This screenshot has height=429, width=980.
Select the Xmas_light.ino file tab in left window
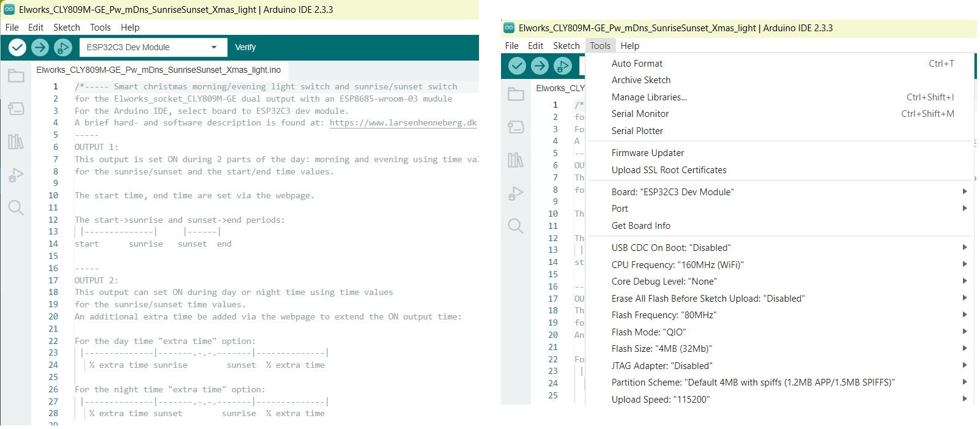[x=158, y=70]
